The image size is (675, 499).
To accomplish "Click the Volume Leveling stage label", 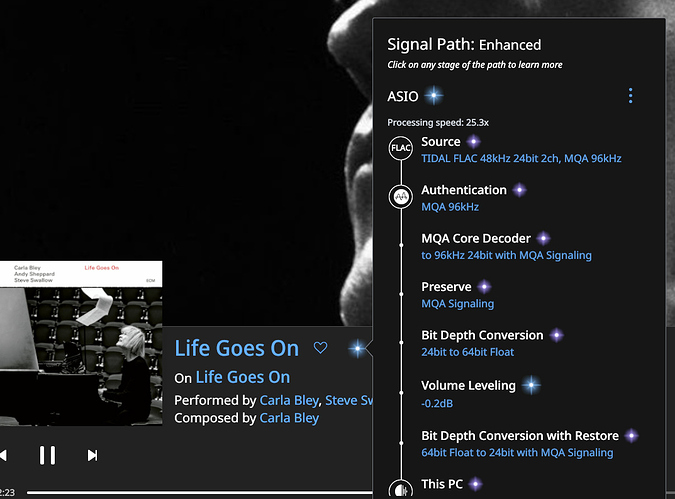I will pos(468,385).
